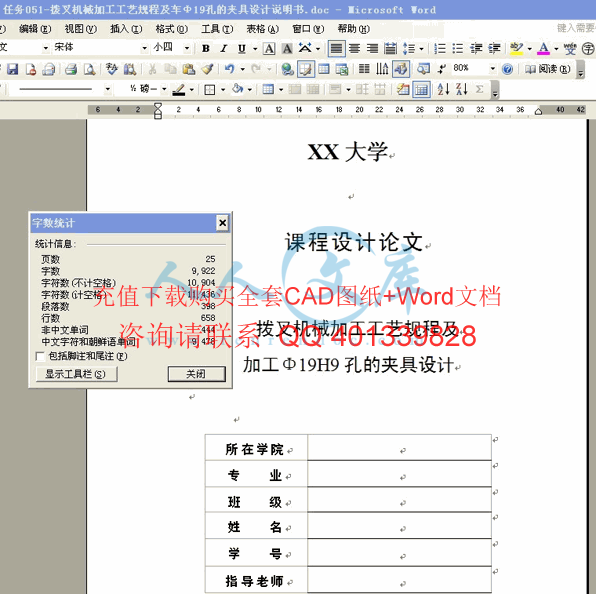596x594 pixels.
Task: Toggle Align Right button
Action: pyautogui.click(x=372, y=49)
